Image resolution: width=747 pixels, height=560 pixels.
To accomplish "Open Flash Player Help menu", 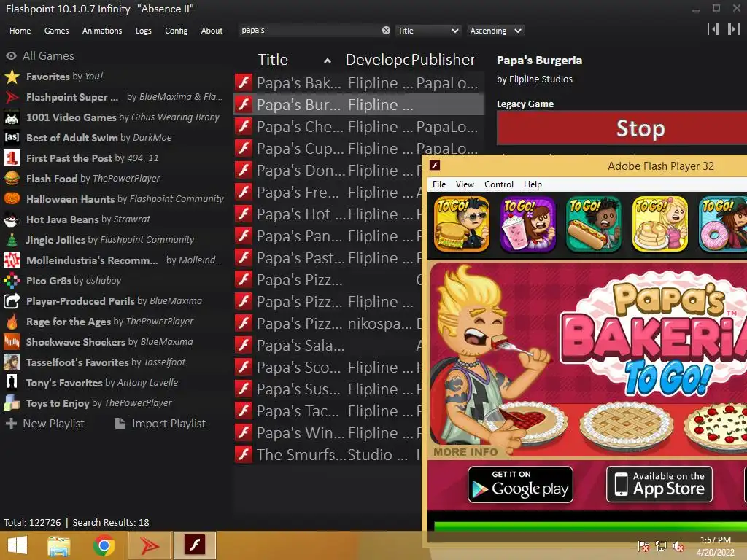I will [533, 184].
